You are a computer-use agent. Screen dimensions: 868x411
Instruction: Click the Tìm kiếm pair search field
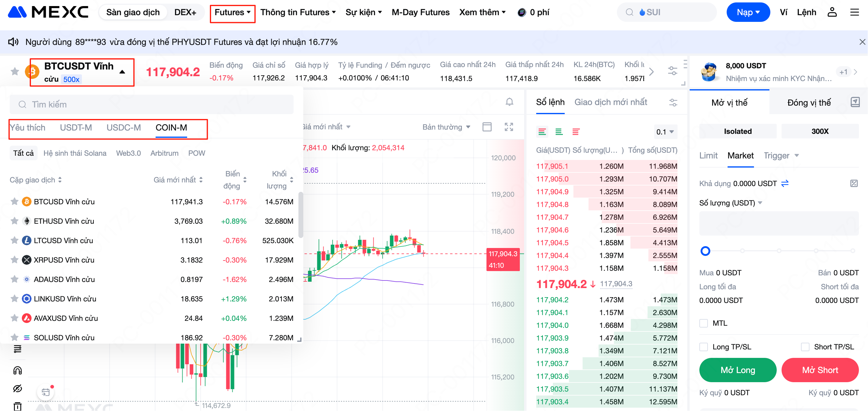[x=151, y=104]
